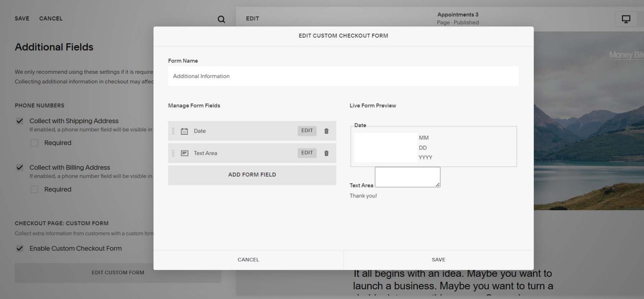644x299 pixels.
Task: Uncheck Collect with Shipping Address
Action: click(19, 121)
